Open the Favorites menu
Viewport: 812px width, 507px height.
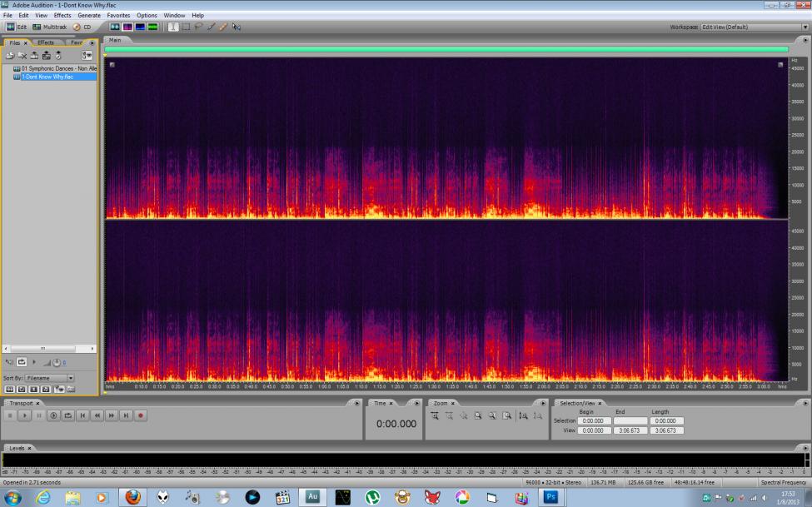(x=118, y=15)
